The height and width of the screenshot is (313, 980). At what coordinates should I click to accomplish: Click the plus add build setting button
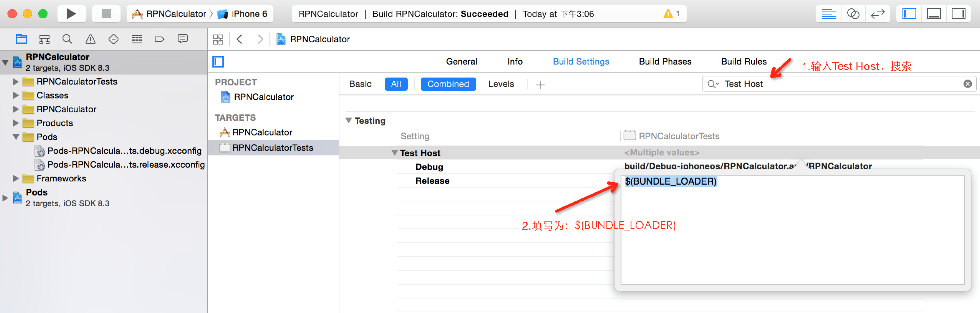point(540,85)
